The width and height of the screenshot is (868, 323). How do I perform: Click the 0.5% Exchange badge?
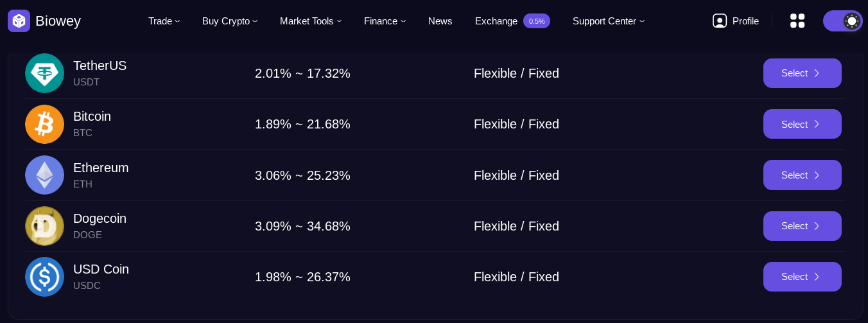[537, 21]
